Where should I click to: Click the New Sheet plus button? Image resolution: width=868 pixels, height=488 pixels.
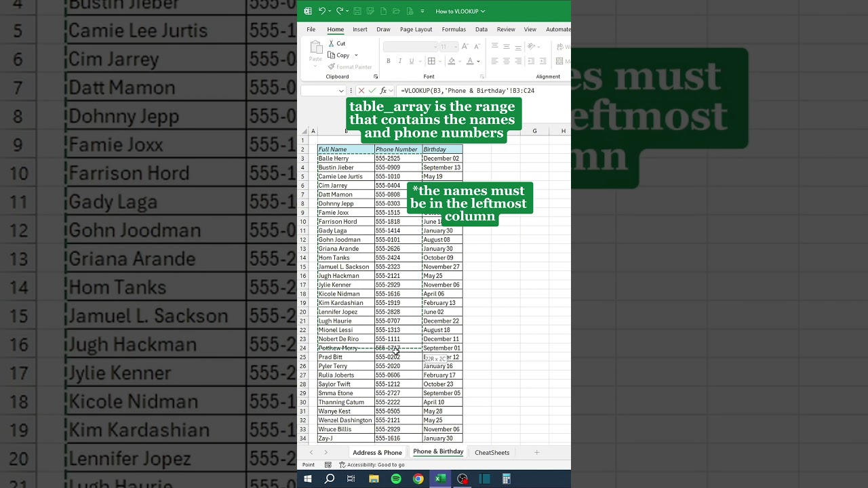tap(536, 452)
